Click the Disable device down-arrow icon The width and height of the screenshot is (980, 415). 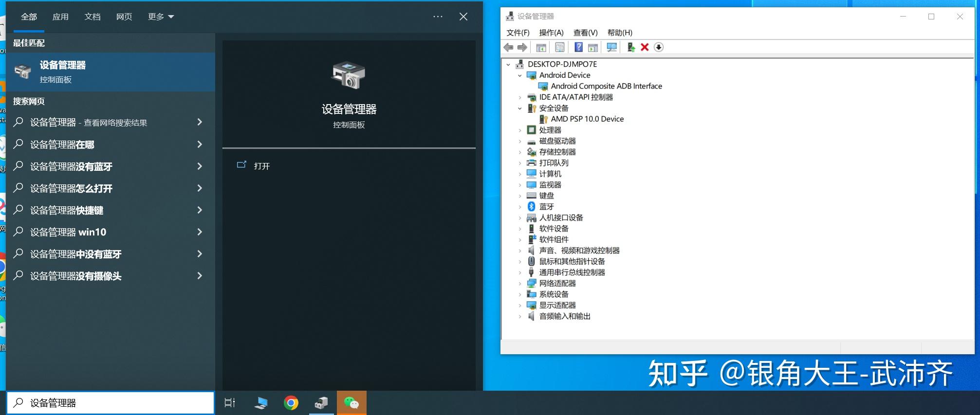tap(659, 47)
